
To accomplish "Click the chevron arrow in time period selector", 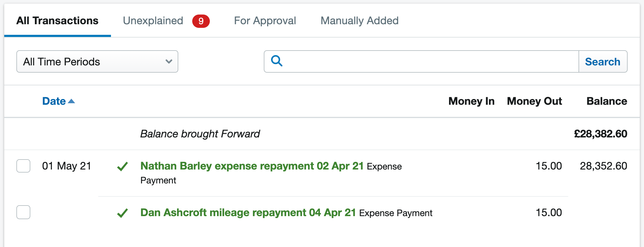I will pos(169,61).
